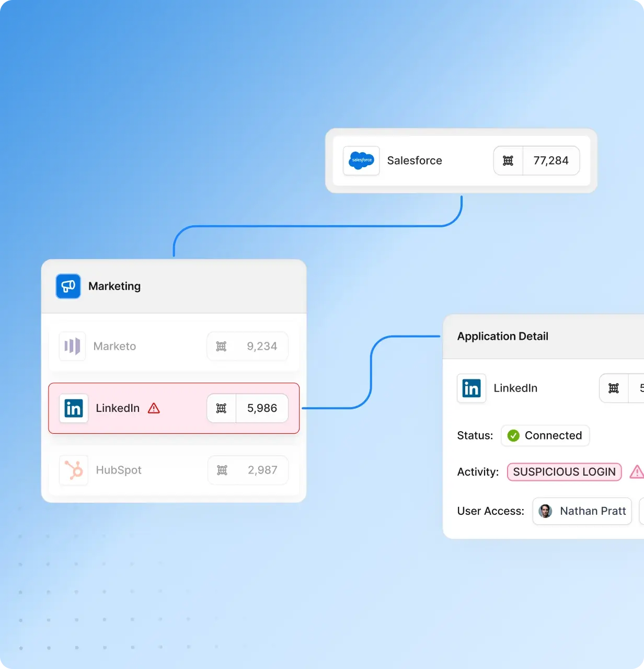Viewport: 644px width, 669px height.
Task: Click the network icon beside 9,234
Action: click(221, 346)
